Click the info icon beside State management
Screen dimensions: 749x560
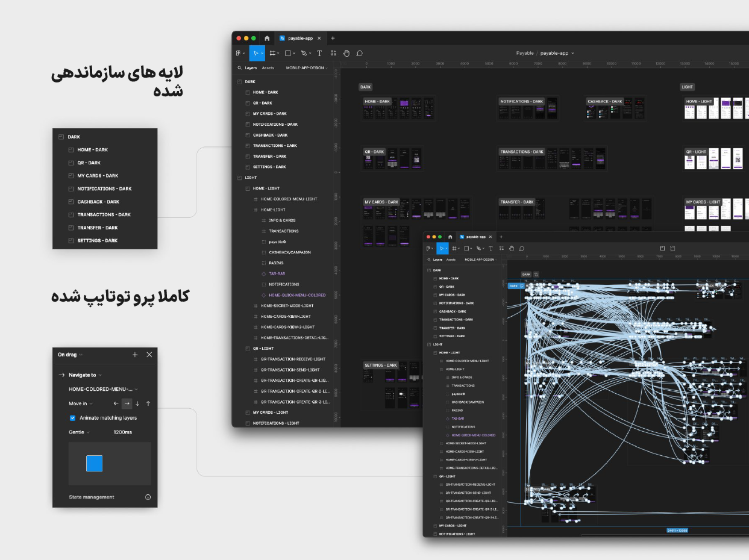click(148, 497)
